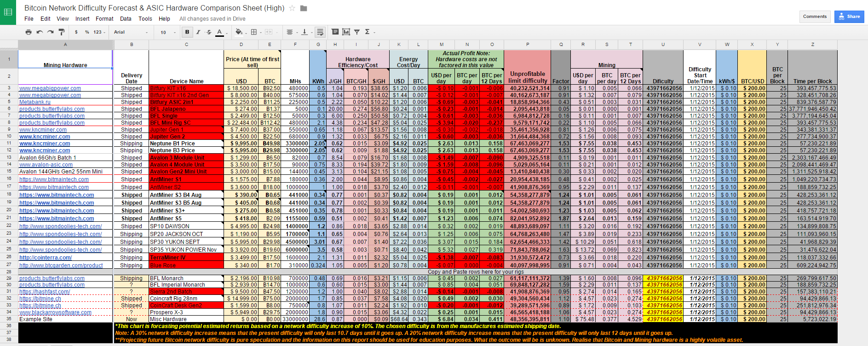Select column D header

coord(241,45)
